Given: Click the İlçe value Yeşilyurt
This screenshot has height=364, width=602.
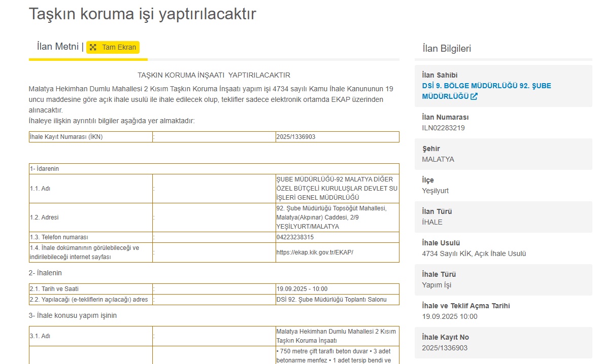Looking at the screenshot, I should point(435,191).
